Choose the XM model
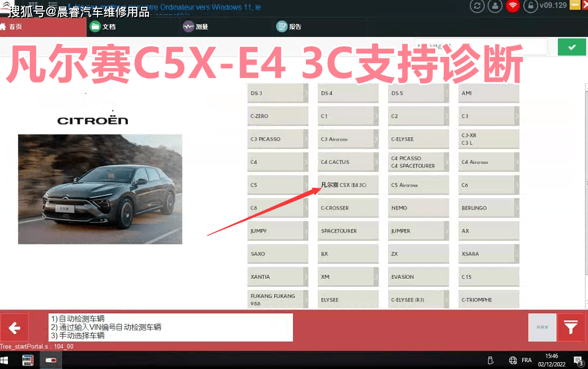Viewport: 588px width, 369px height. 348,277
